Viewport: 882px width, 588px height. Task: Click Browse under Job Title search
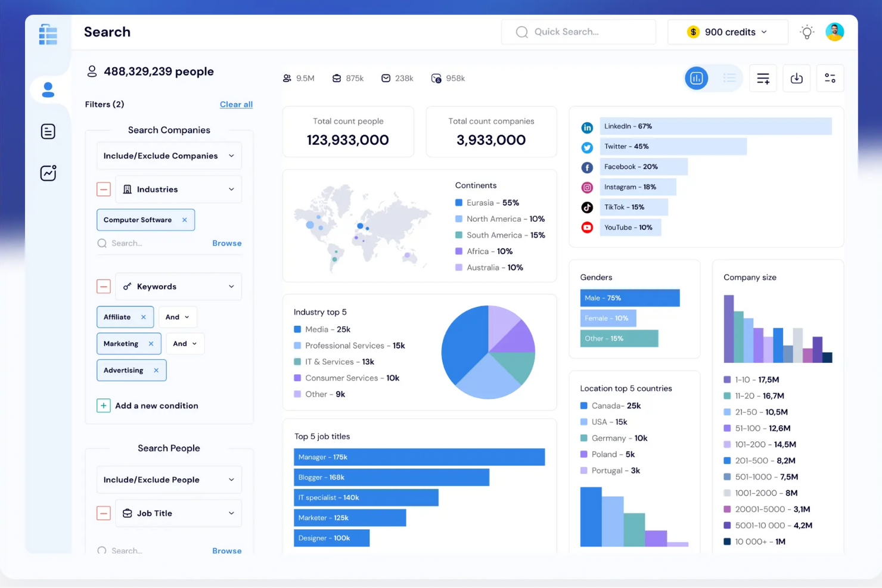227,550
